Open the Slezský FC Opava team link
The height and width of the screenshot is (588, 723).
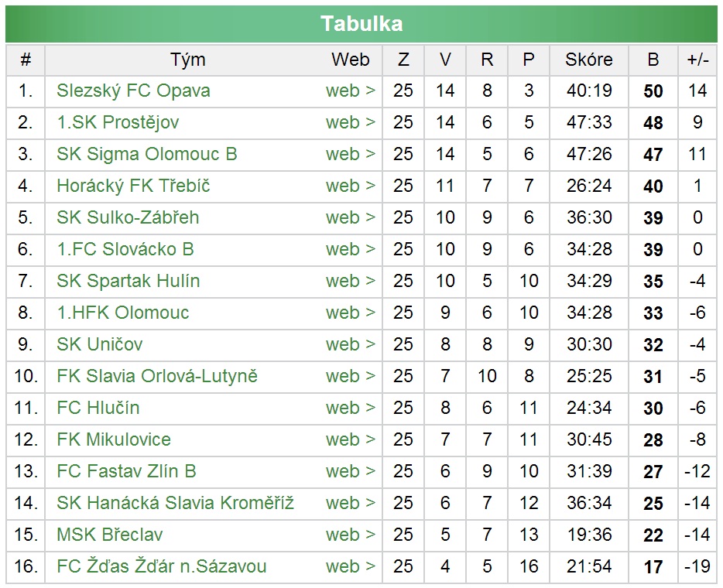133,91
